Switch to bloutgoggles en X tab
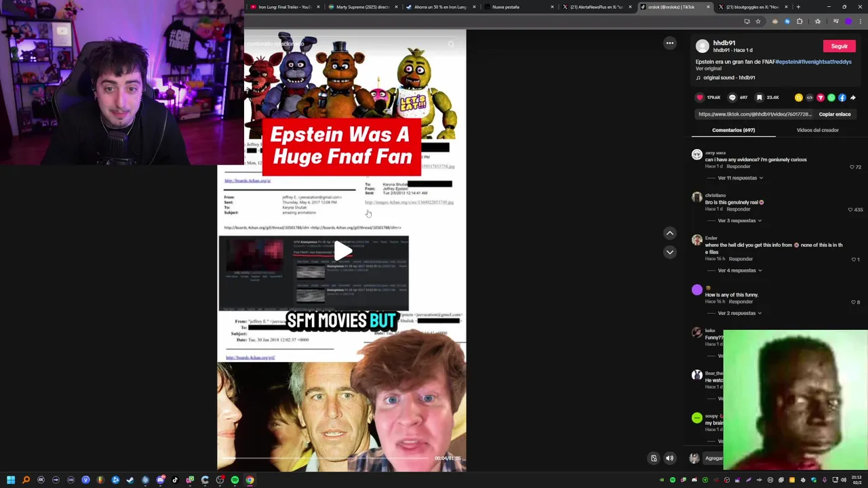The image size is (868, 488). [x=751, y=7]
